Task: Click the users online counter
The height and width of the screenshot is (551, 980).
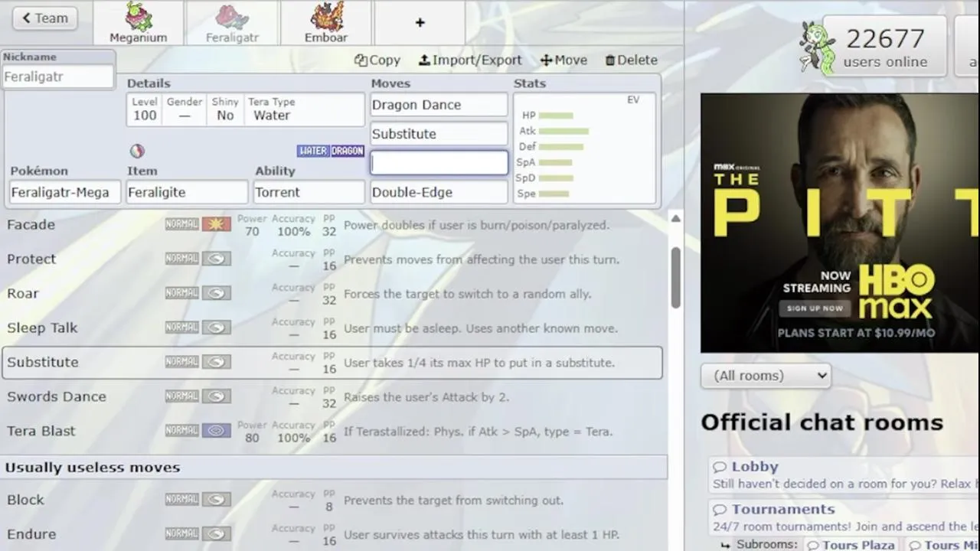Action: click(x=885, y=47)
